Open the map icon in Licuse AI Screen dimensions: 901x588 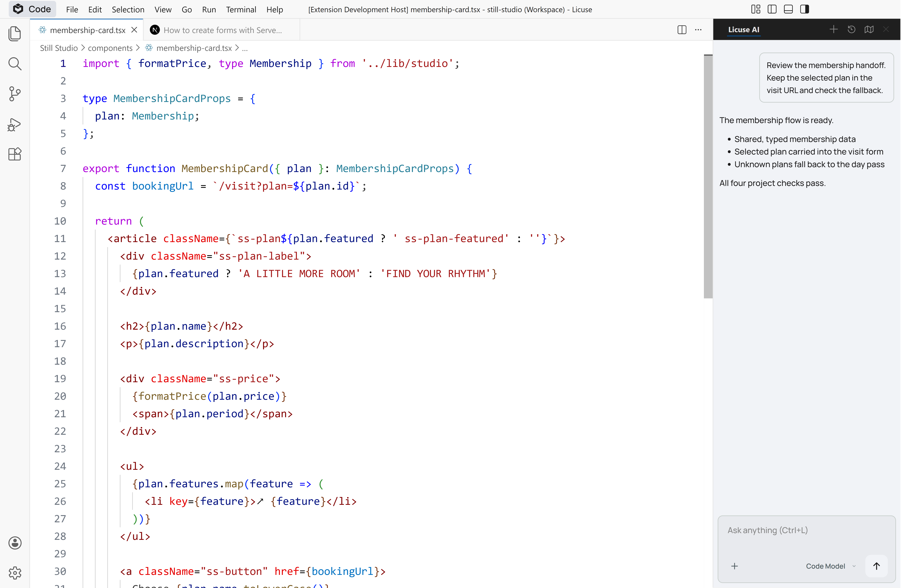tap(869, 30)
